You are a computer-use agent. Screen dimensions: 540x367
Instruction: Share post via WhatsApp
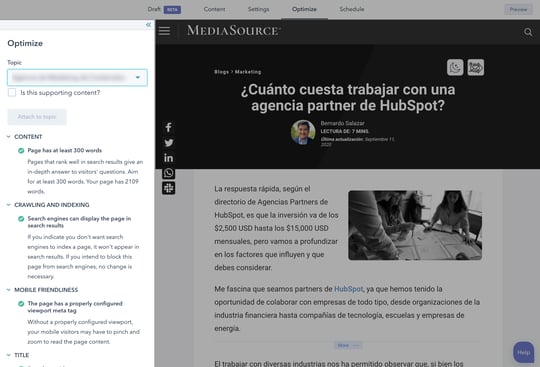coord(168,173)
